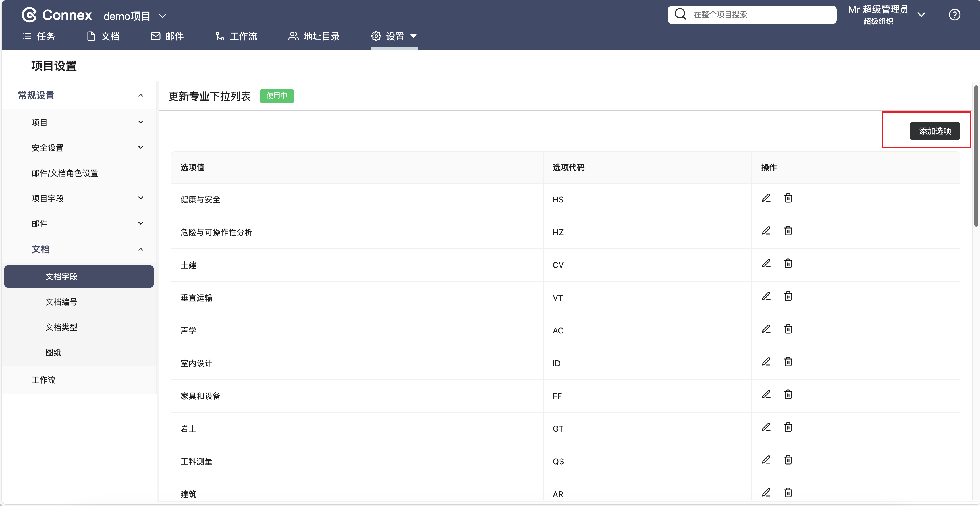This screenshot has height=506, width=980.
Task: Click the 添加选项 button
Action: [934, 131]
